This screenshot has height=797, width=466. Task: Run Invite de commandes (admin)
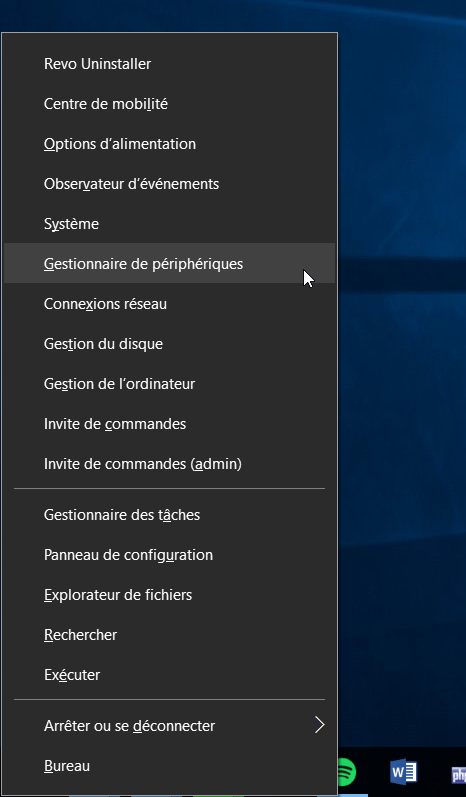(169, 464)
